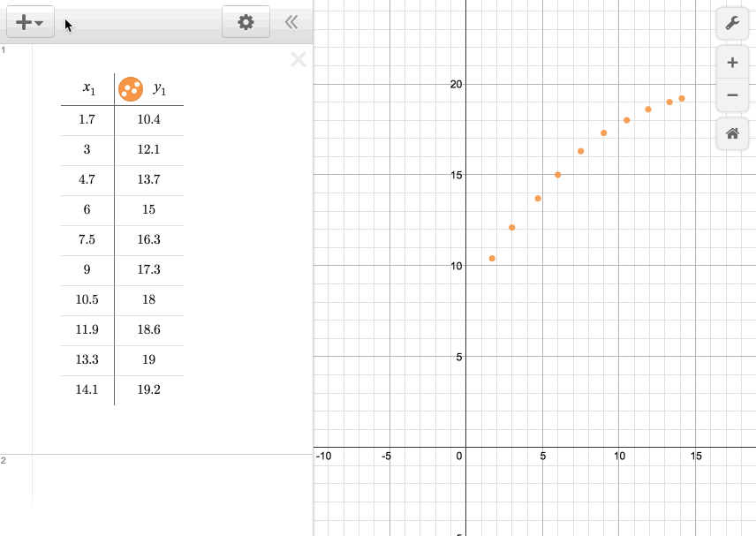Open the Add Item plus menu
This screenshot has height=536, width=756.
tap(30, 22)
